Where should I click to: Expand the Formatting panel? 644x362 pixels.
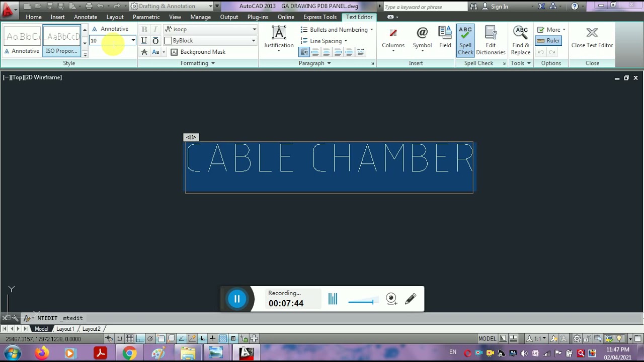click(x=198, y=63)
